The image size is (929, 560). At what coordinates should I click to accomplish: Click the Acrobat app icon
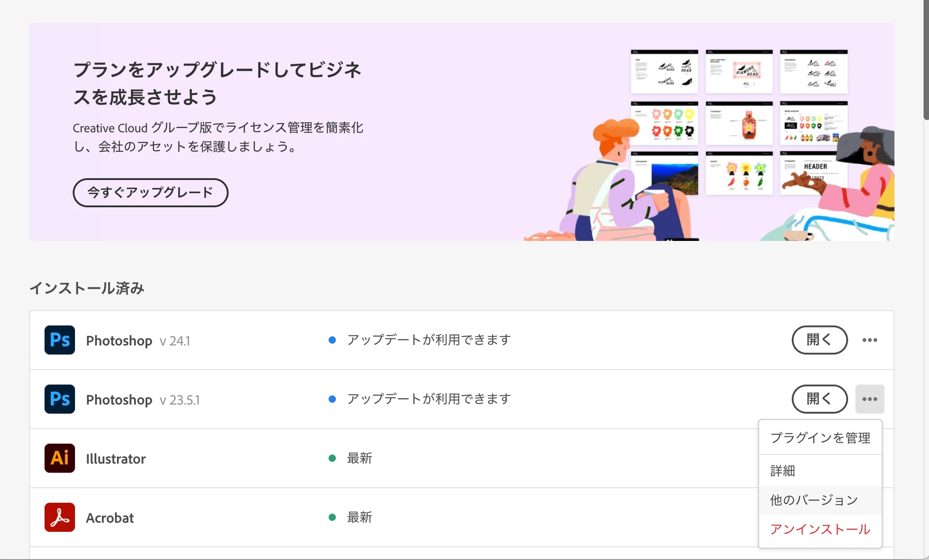pyautogui.click(x=60, y=517)
